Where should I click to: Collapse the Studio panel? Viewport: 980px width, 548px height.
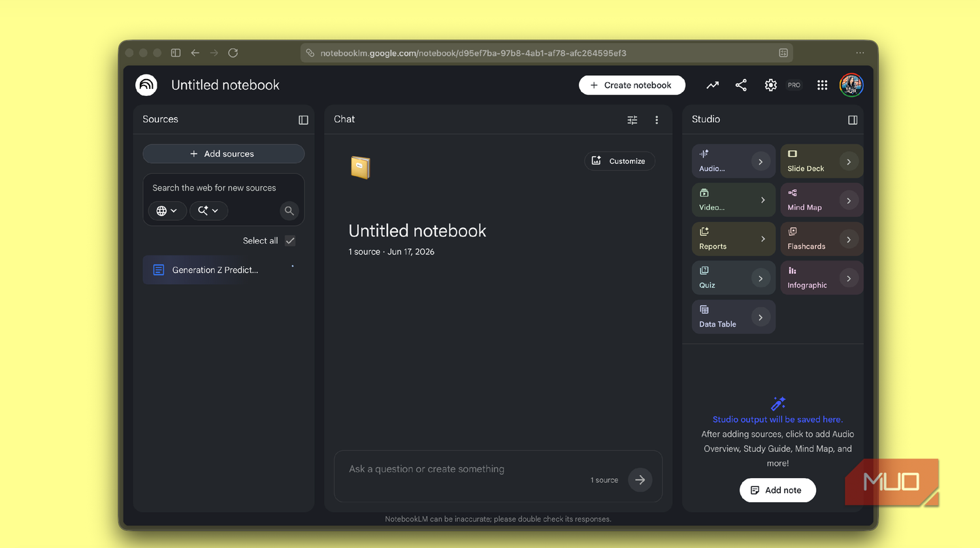(x=853, y=120)
